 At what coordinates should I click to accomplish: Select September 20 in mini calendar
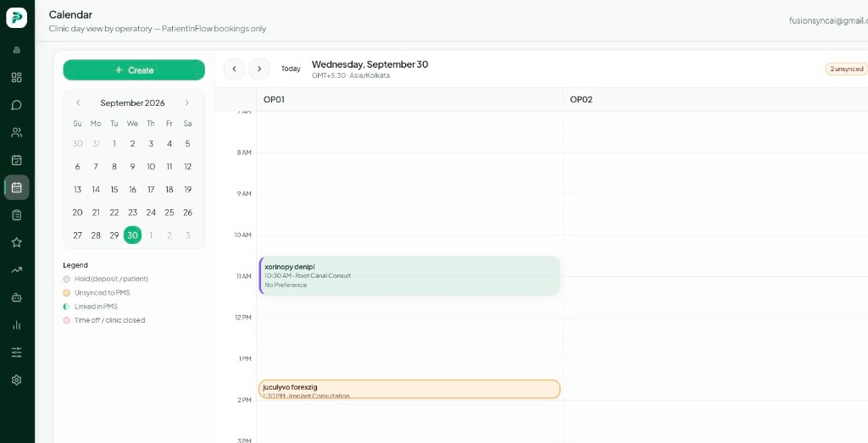pos(77,213)
